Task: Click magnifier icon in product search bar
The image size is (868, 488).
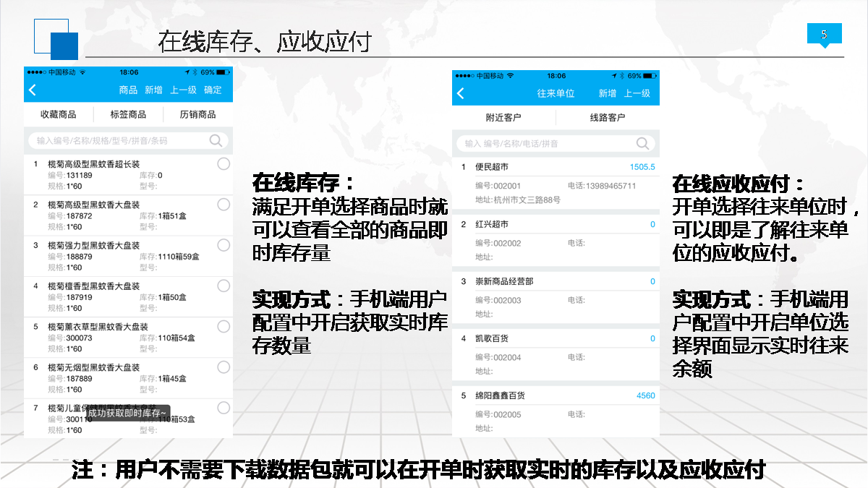Action: (216, 140)
